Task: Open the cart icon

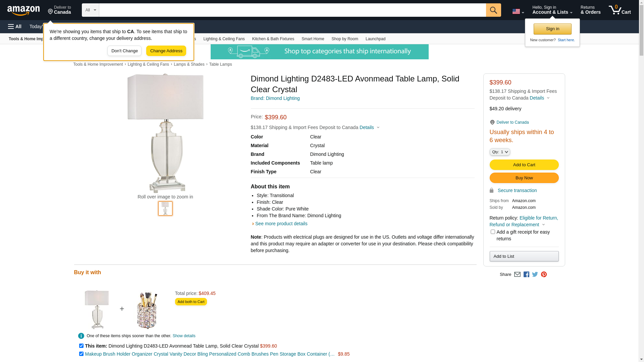Action: click(x=619, y=10)
